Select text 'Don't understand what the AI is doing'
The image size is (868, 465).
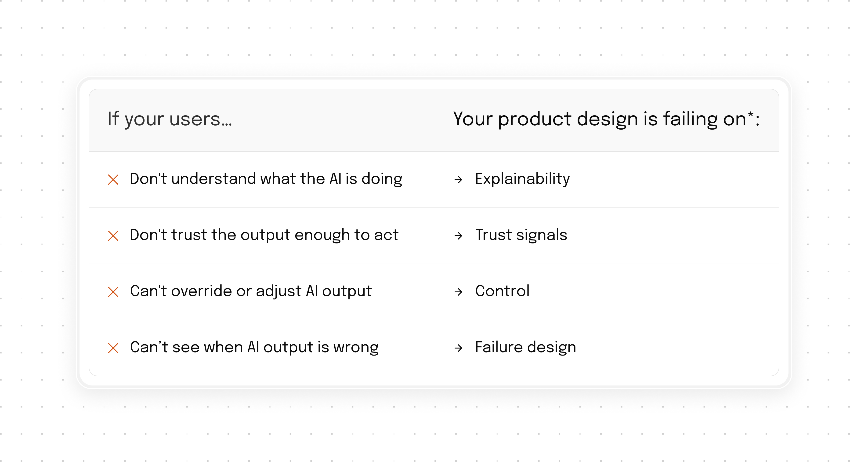[x=266, y=179]
